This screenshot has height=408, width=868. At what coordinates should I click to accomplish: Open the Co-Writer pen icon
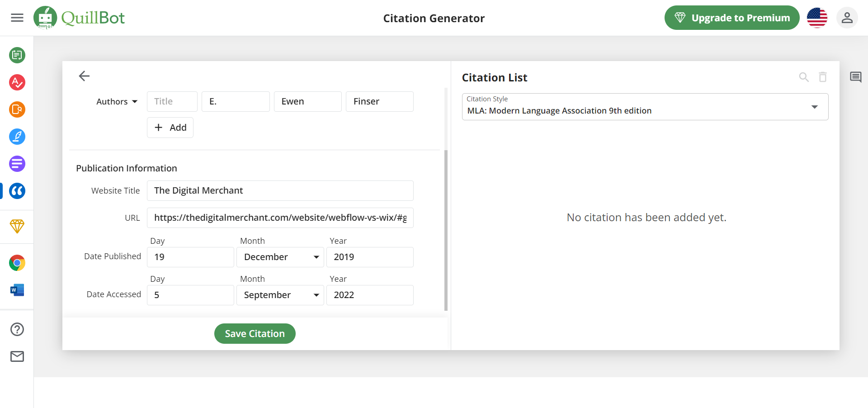[x=17, y=137]
